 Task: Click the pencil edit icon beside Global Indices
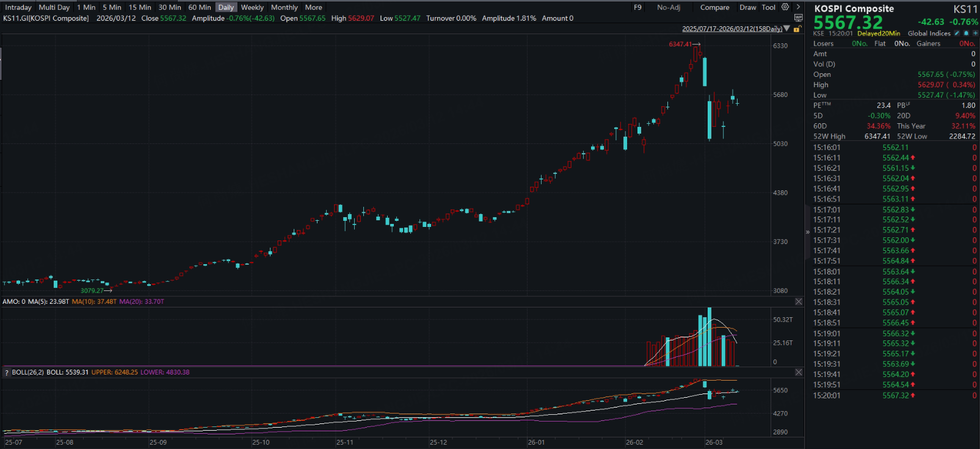957,34
